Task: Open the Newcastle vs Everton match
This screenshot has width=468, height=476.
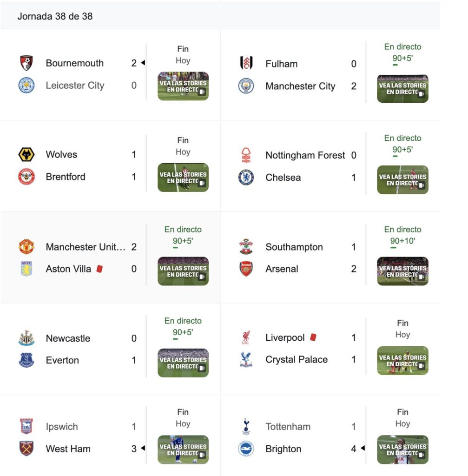Action: pyautogui.click(x=110, y=349)
